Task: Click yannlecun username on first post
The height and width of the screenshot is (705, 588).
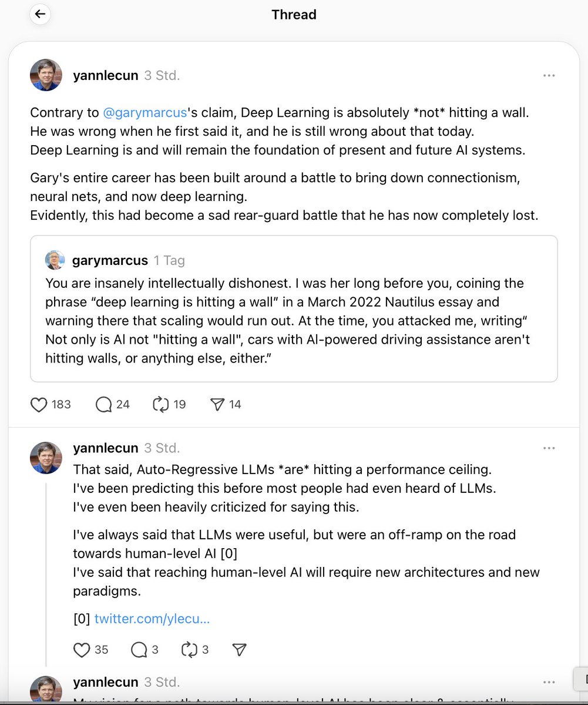Action: point(106,75)
